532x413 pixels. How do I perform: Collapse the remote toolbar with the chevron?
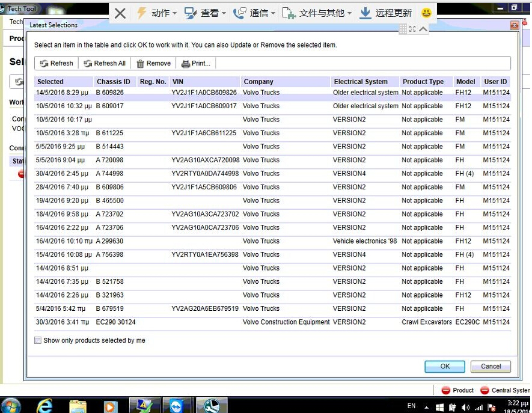(423, 29)
